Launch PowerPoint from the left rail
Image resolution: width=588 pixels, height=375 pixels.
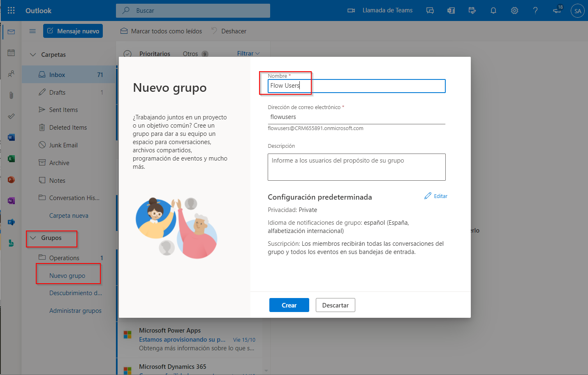[11, 179]
